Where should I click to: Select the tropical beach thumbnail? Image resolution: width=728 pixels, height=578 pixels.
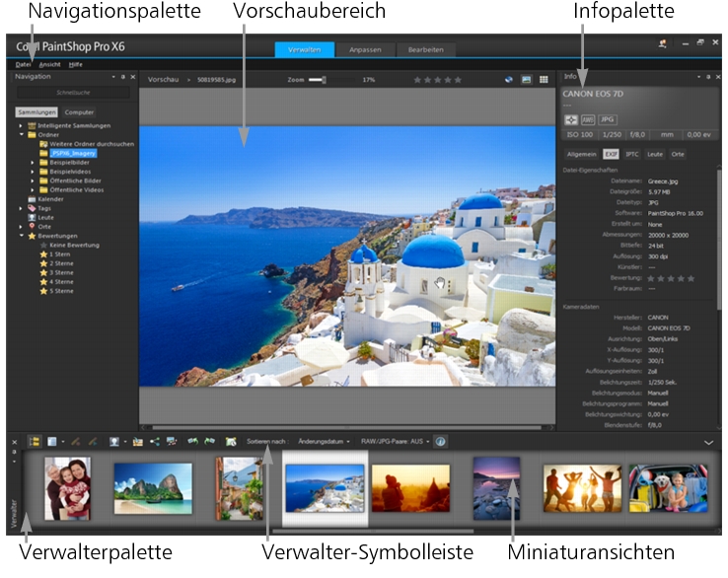coord(153,483)
